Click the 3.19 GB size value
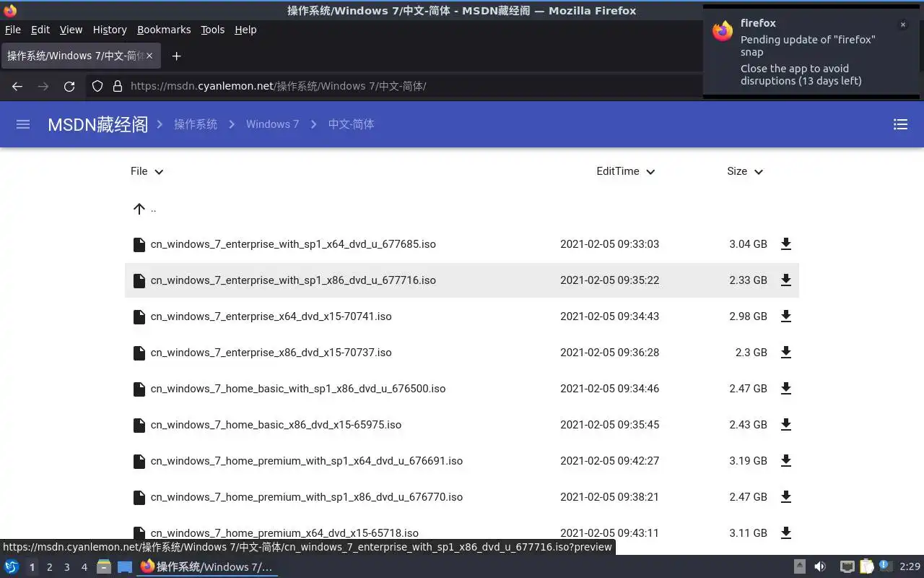This screenshot has width=924, height=578. click(748, 461)
